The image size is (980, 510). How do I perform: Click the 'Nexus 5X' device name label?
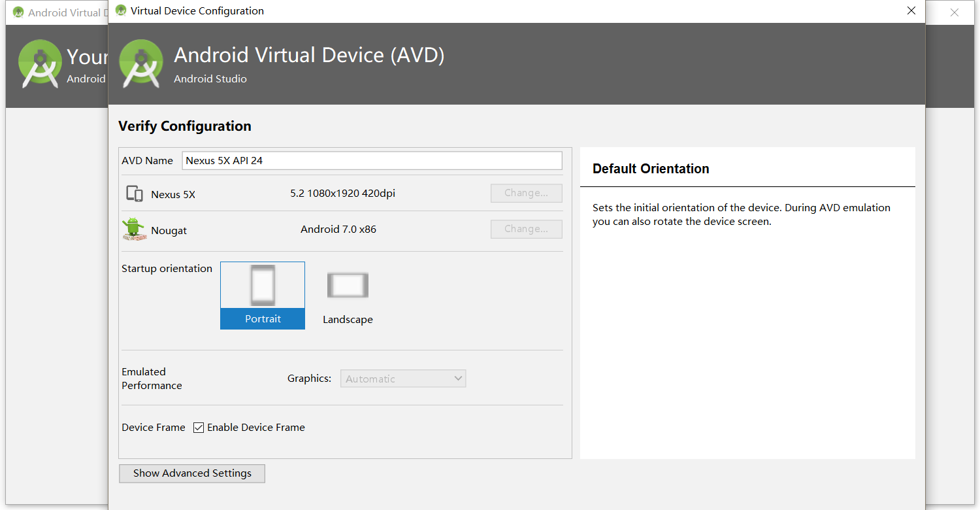pyautogui.click(x=173, y=195)
